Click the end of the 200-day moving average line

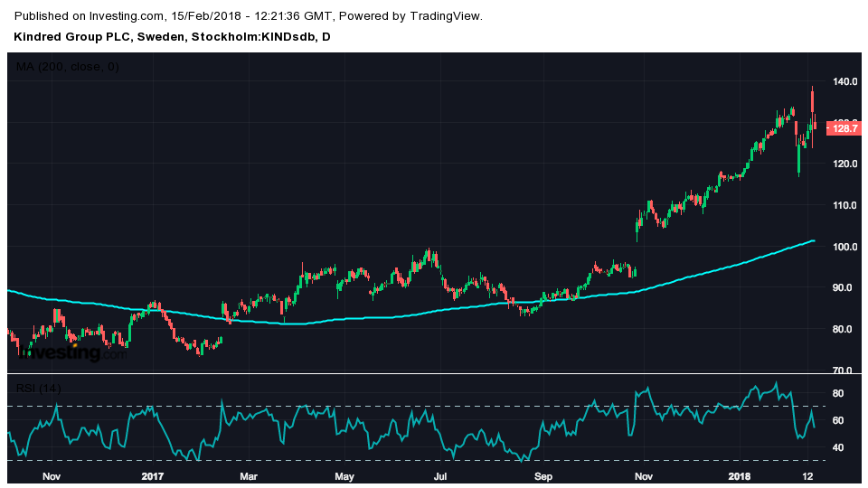[813, 240]
